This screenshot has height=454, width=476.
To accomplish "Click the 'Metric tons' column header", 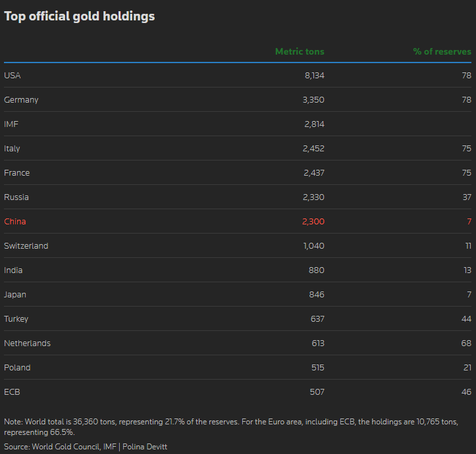I will click(300, 51).
